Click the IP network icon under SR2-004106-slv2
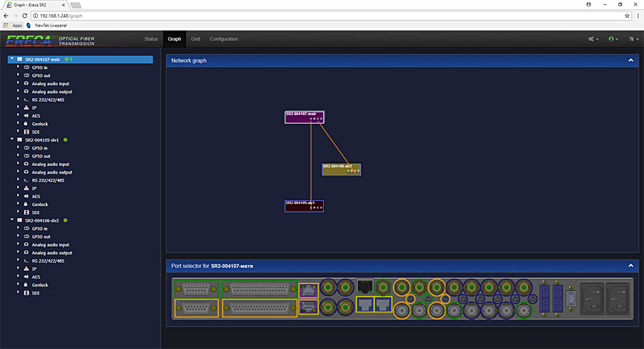Screen dimensions: 644x349 (x=26, y=269)
